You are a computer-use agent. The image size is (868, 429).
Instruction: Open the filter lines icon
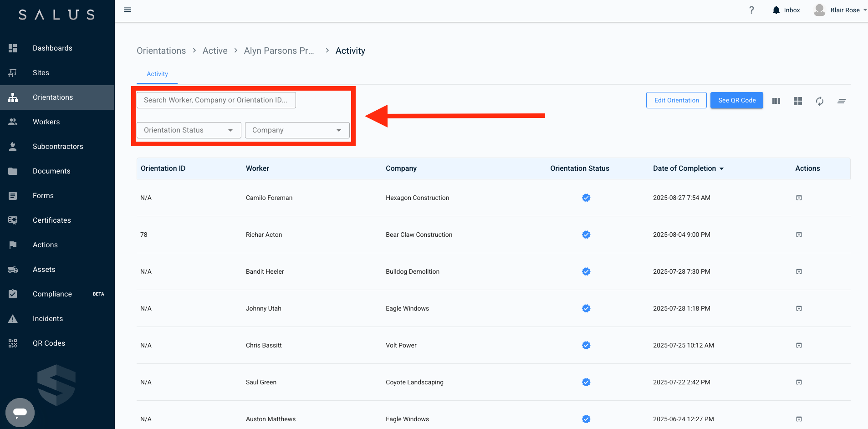(x=841, y=101)
